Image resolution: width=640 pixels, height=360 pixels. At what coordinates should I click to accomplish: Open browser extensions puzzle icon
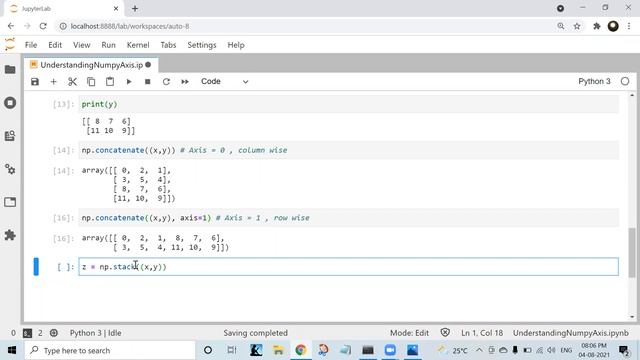(x=597, y=26)
